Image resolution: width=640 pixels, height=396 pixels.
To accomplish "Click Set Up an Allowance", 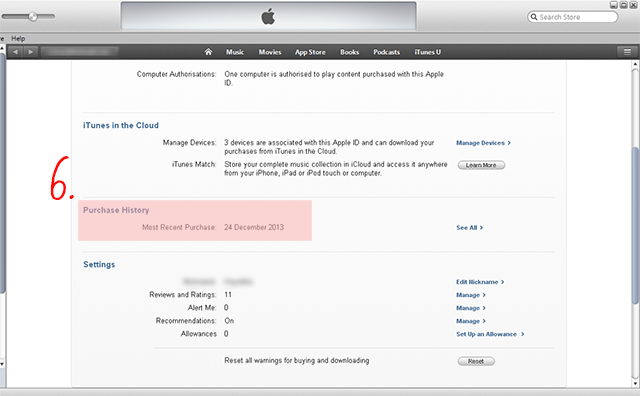I will (490, 334).
